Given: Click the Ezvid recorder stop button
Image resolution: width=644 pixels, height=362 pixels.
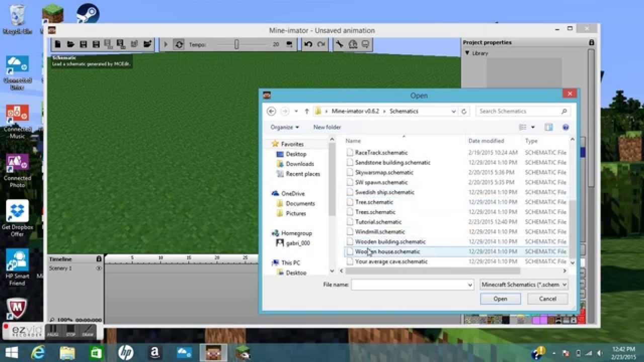Looking at the screenshot, I should click(x=70, y=331).
